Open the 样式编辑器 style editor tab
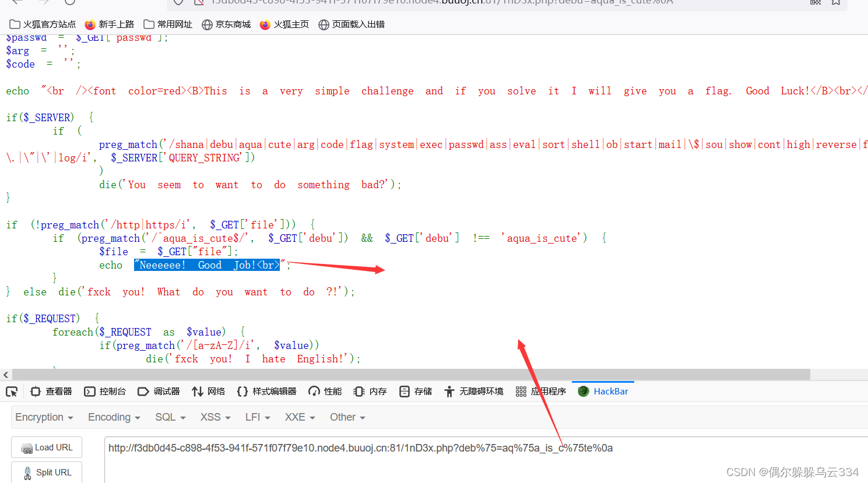The height and width of the screenshot is (483, 868). tap(266, 392)
